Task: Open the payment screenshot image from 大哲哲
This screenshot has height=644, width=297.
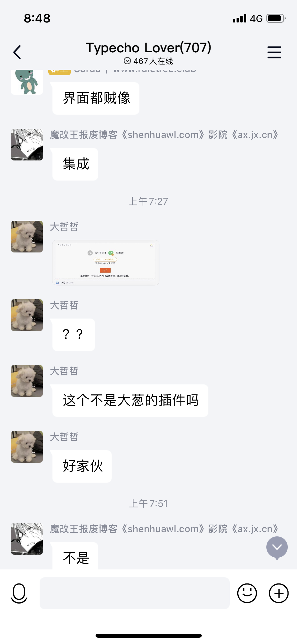Action: click(x=106, y=263)
